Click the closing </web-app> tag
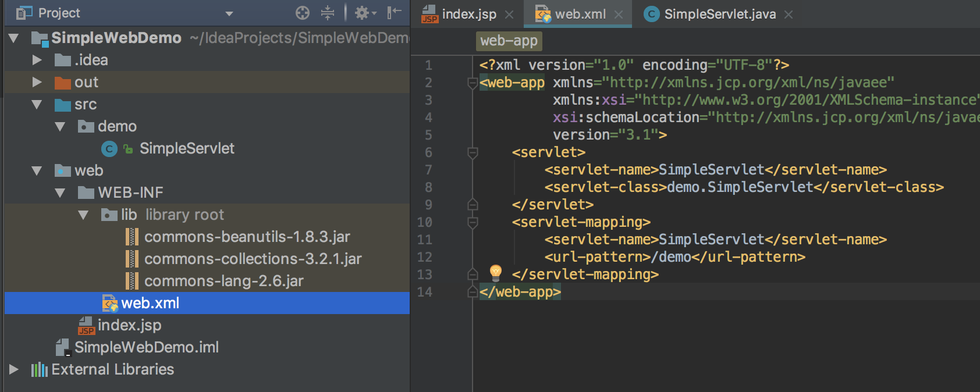 tap(520, 292)
